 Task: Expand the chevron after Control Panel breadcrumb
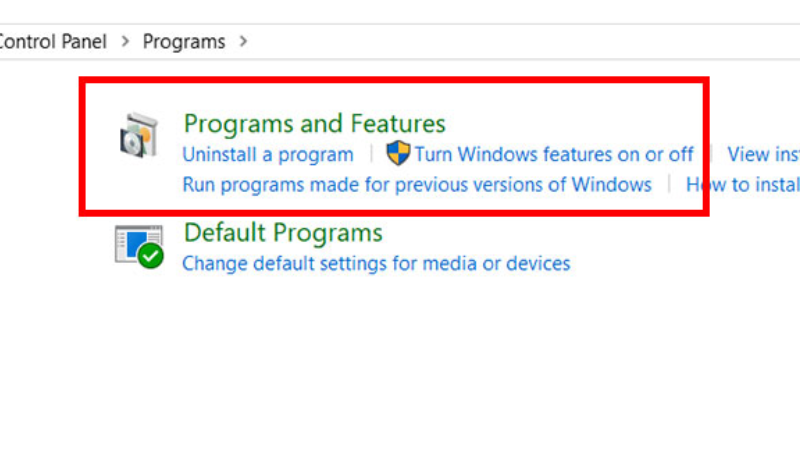(x=125, y=41)
